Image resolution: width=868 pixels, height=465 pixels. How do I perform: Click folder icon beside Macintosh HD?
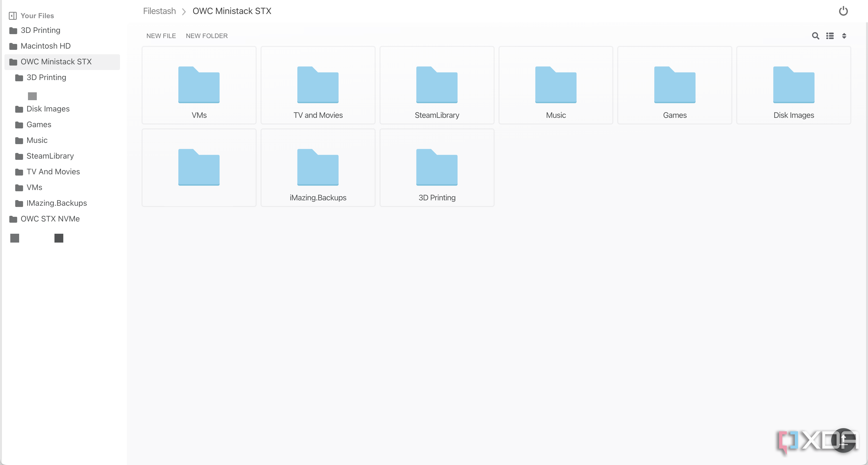pyautogui.click(x=13, y=46)
